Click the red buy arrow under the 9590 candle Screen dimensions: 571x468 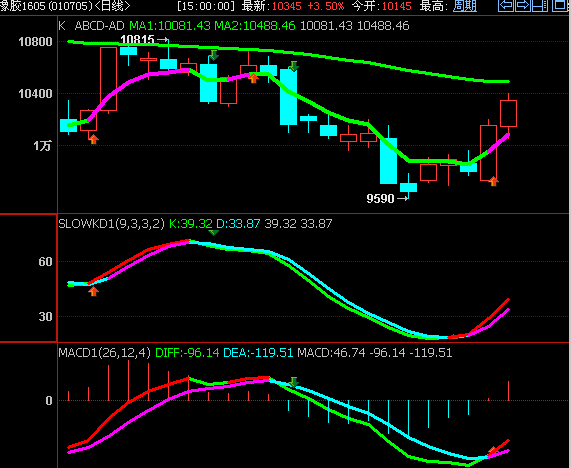[493, 181]
